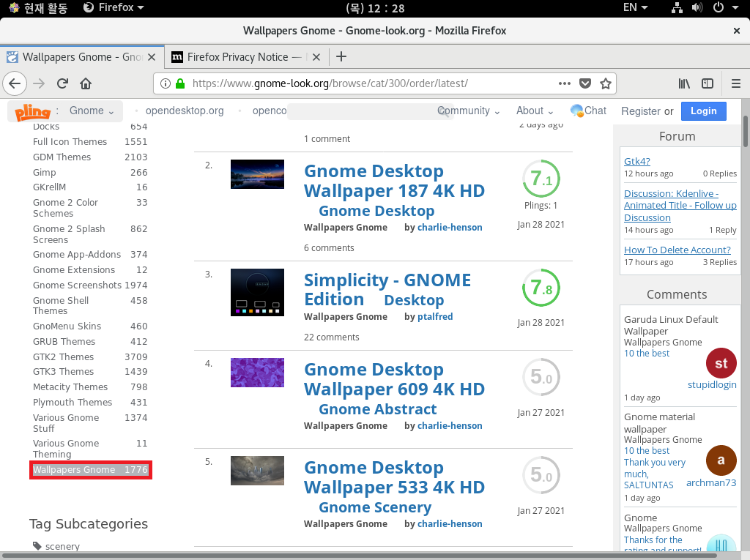Select GDM Themes category
750x560 pixels.
pos(62,157)
